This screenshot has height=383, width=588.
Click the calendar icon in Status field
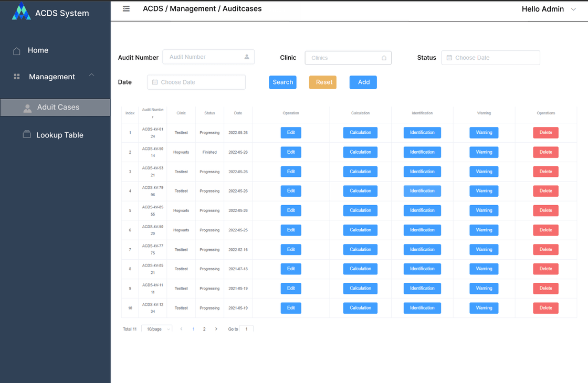pyautogui.click(x=449, y=58)
